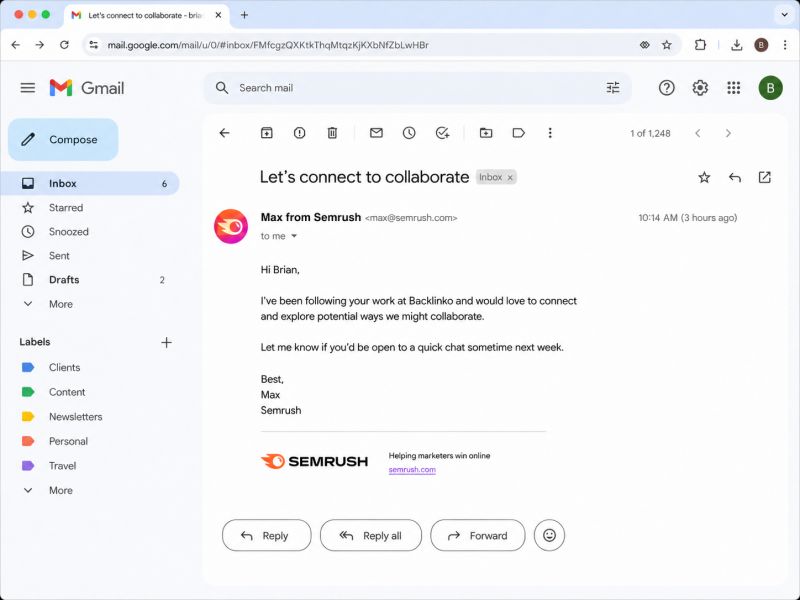Open more actions three-dot menu in email toolbar
Viewport: 800px width, 600px height.
click(x=550, y=133)
